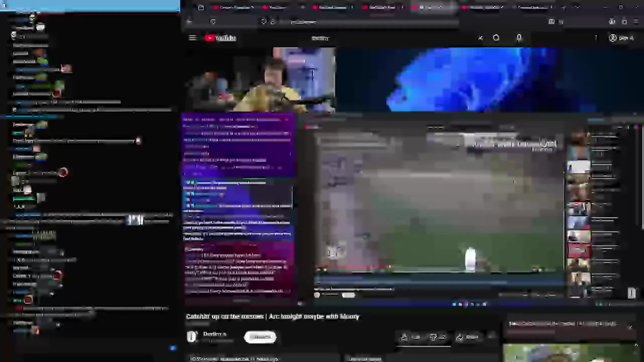Dismiss the notification popup with its X
The height and width of the screenshot is (362, 644).
pyautogui.click(x=630, y=327)
